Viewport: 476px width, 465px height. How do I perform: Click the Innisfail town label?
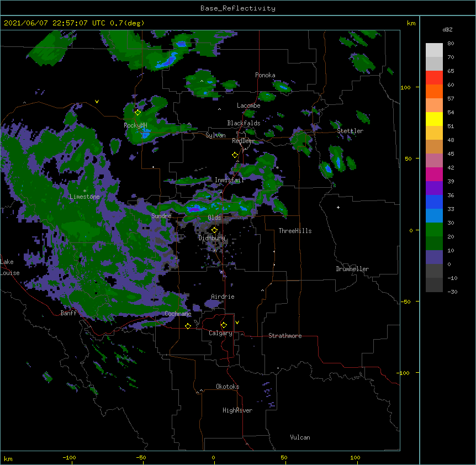(229, 180)
